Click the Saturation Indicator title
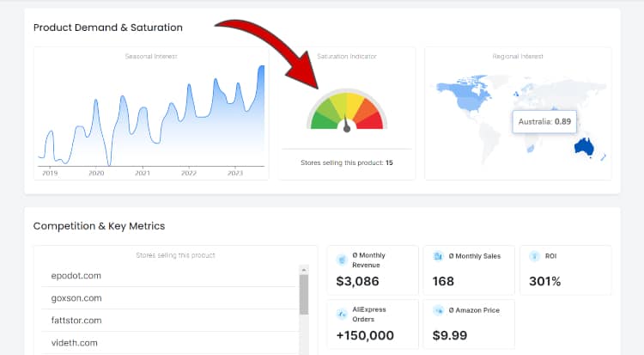 click(x=347, y=57)
